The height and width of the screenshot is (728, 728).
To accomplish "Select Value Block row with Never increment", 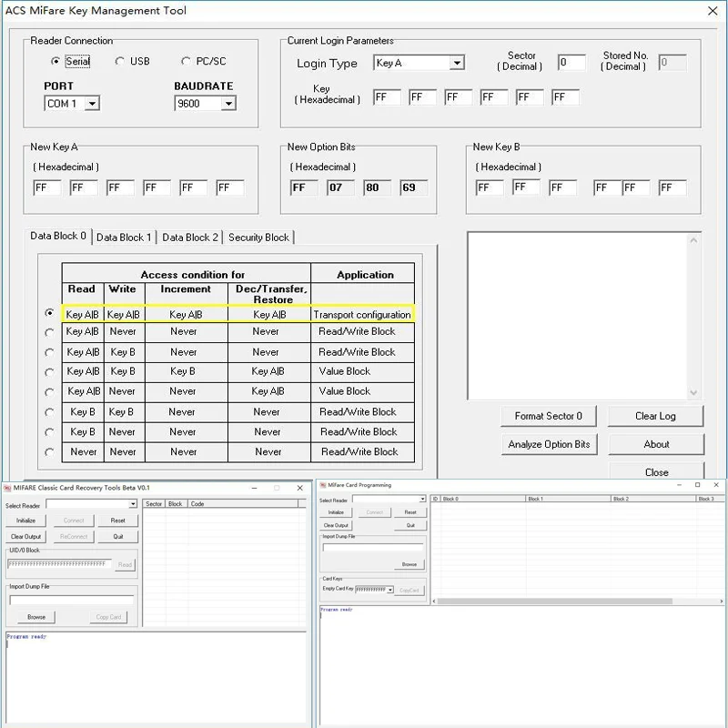I will coord(49,392).
